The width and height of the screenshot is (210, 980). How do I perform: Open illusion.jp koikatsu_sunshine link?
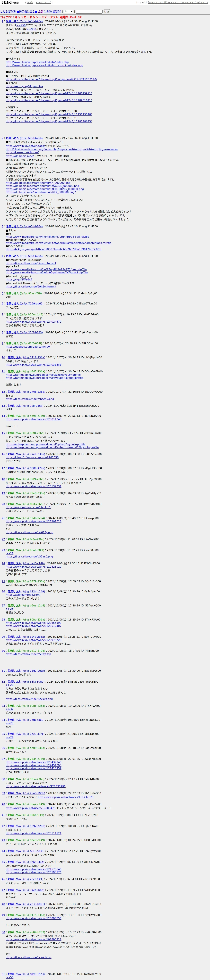[44, 65]
